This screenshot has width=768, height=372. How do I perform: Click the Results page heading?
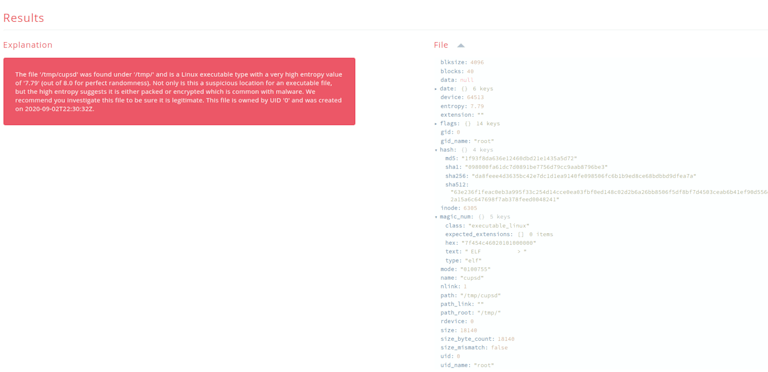[24, 18]
